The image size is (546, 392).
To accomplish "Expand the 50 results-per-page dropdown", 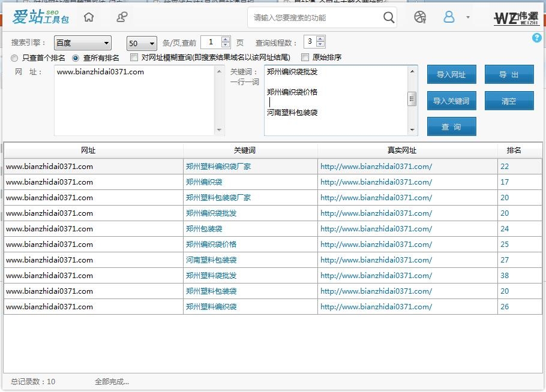I will coord(142,43).
